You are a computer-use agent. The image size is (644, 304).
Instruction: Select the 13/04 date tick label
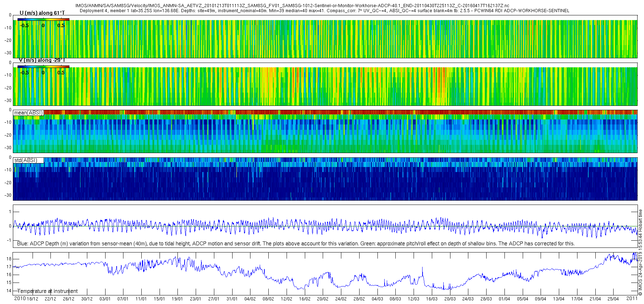tap(559, 299)
